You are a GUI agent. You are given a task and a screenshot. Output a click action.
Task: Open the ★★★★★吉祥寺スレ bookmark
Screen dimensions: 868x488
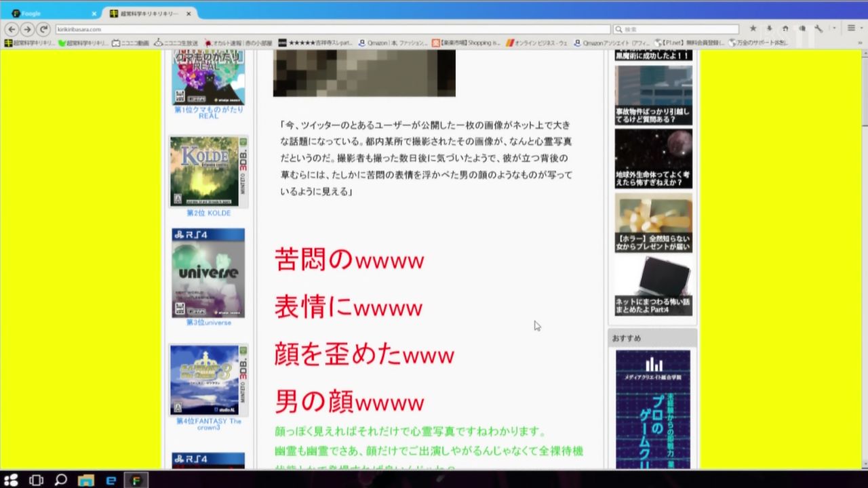(315, 43)
